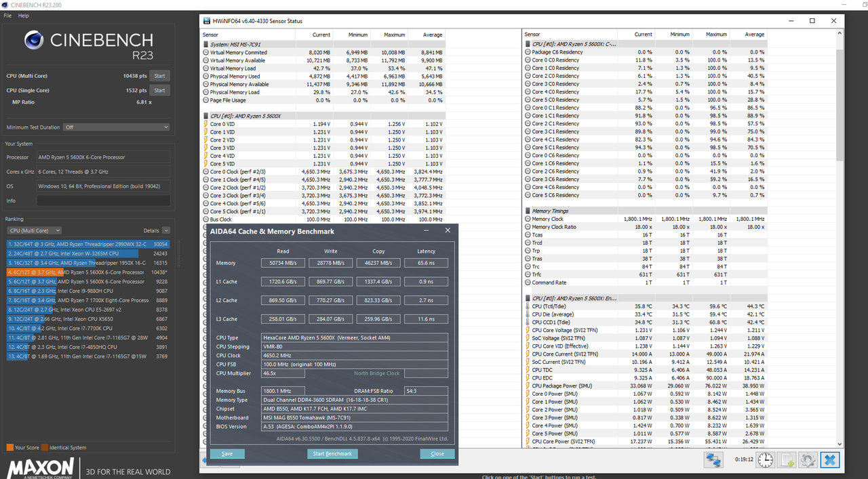Select orange ranking entry scoring 10438

(88, 272)
